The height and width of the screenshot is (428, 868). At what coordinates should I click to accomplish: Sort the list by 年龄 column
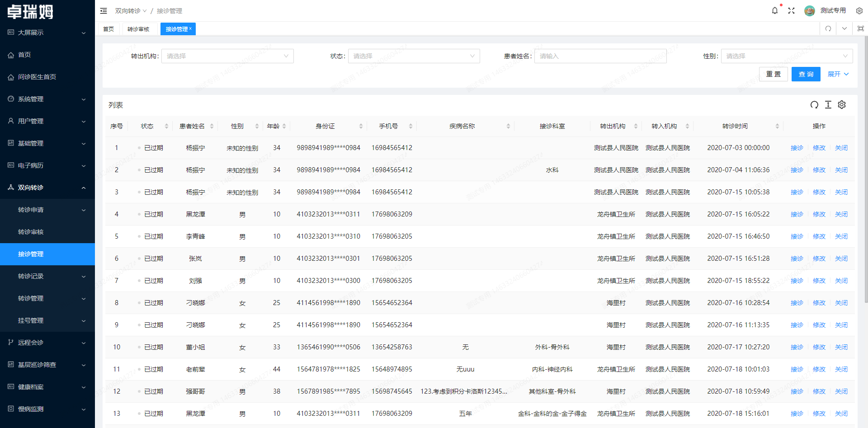click(x=284, y=126)
